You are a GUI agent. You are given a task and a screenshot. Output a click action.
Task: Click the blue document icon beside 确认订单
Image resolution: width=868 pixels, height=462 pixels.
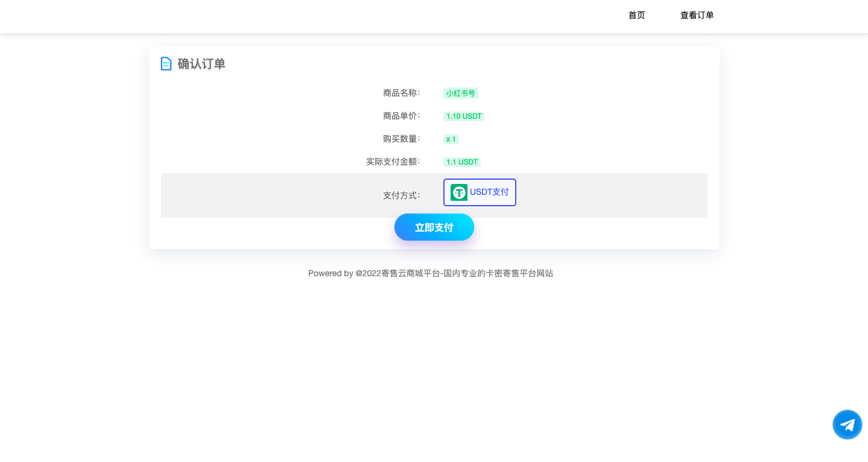click(x=166, y=64)
